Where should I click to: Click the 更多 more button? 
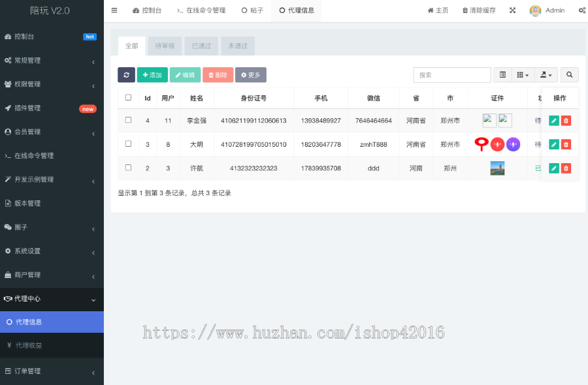pyautogui.click(x=251, y=75)
